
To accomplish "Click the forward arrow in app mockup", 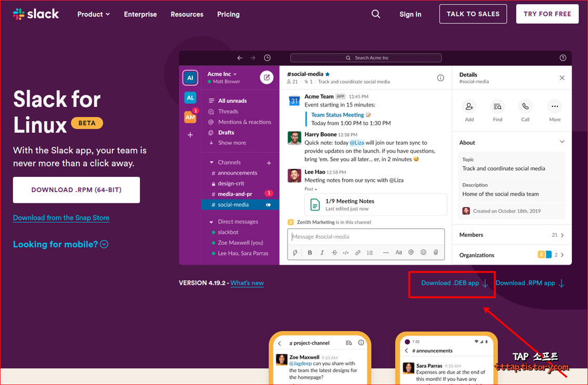I will pyautogui.click(x=253, y=58).
